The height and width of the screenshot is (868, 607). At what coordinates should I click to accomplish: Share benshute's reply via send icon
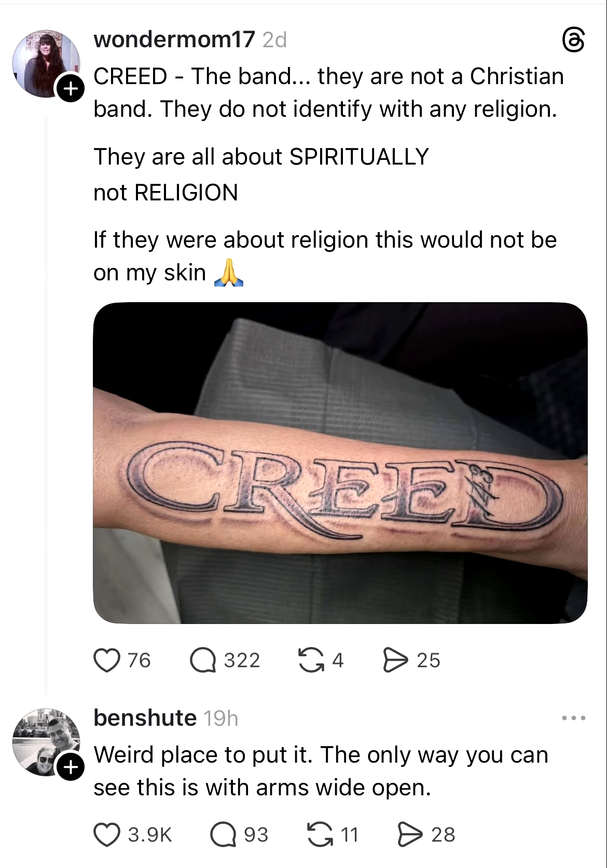[x=410, y=835]
